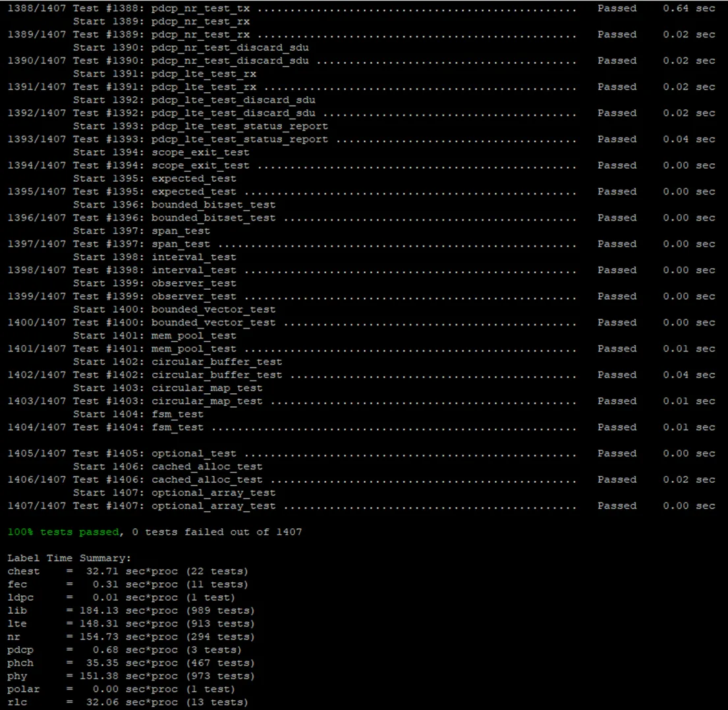Click "0 tests failed out of 1407"
The width and height of the screenshot is (728, 710).
click(x=217, y=532)
